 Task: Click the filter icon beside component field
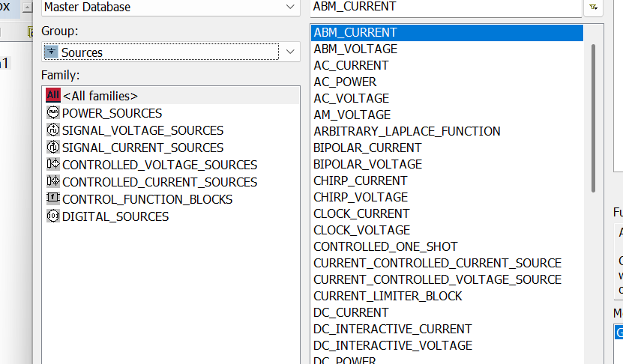coord(593,7)
